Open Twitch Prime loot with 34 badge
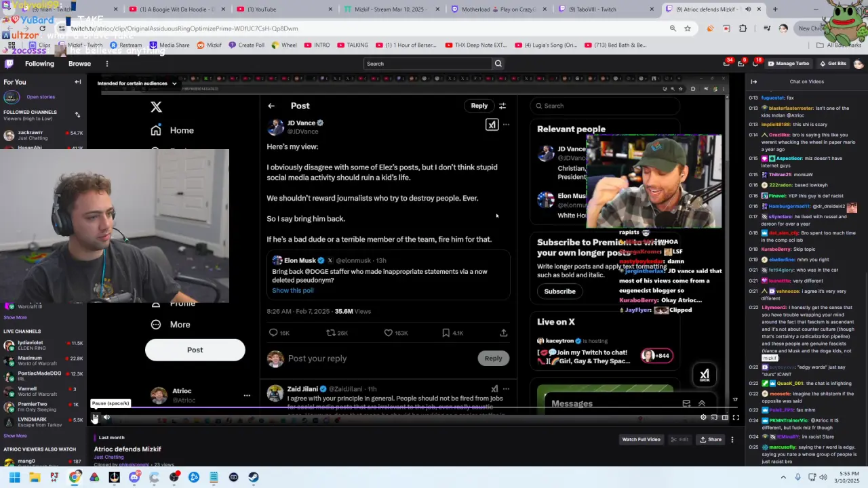868x488 pixels. (x=727, y=64)
